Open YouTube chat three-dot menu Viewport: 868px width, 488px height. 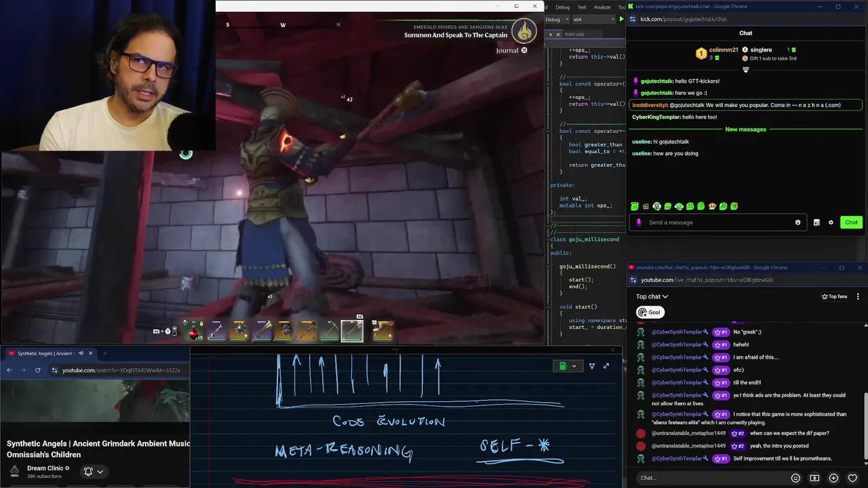click(858, 296)
